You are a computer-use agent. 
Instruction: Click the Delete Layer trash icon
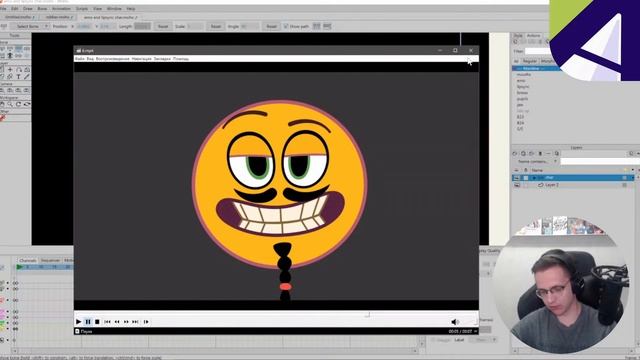(540, 153)
